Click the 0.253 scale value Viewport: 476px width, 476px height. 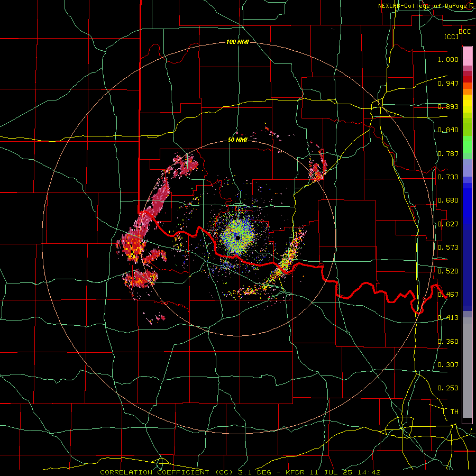coord(448,388)
